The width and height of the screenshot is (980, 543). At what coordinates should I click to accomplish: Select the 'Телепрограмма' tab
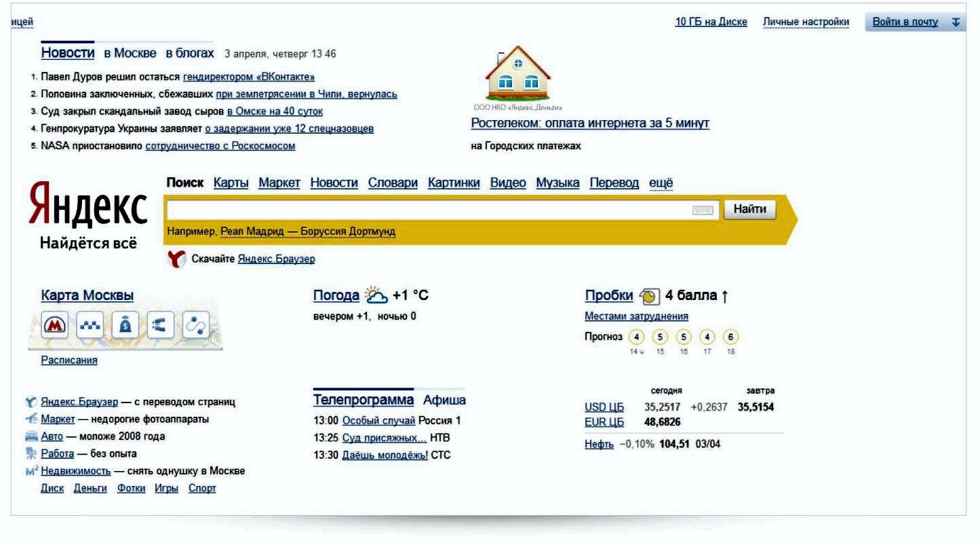click(x=364, y=400)
